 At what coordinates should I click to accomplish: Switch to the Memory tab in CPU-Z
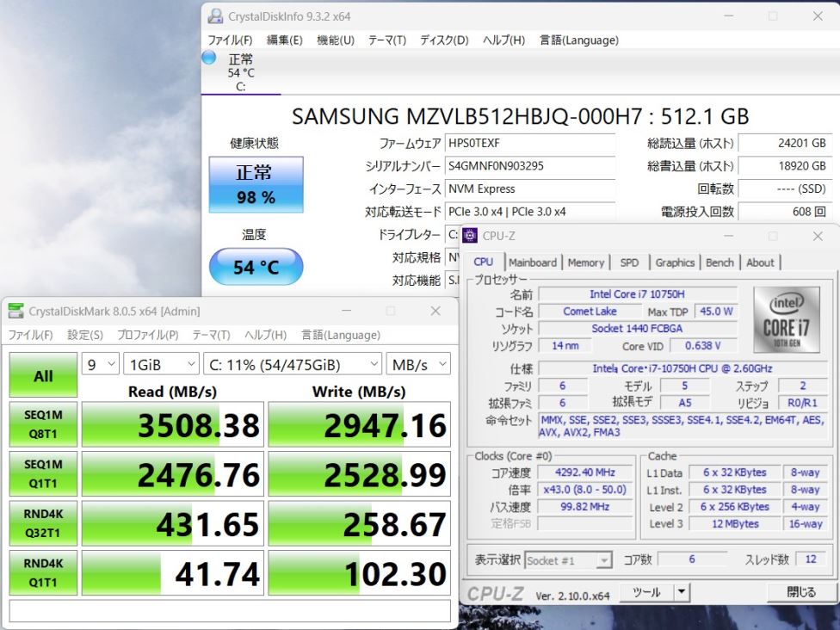585,262
